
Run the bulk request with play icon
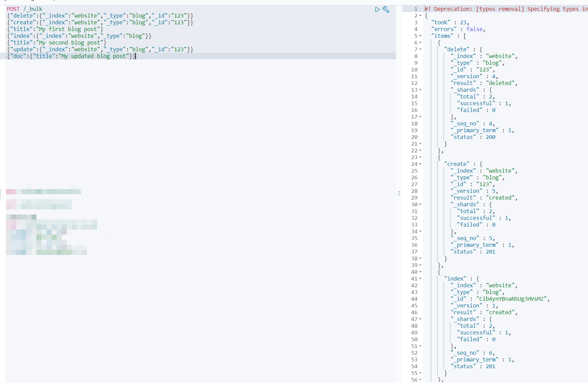click(377, 9)
